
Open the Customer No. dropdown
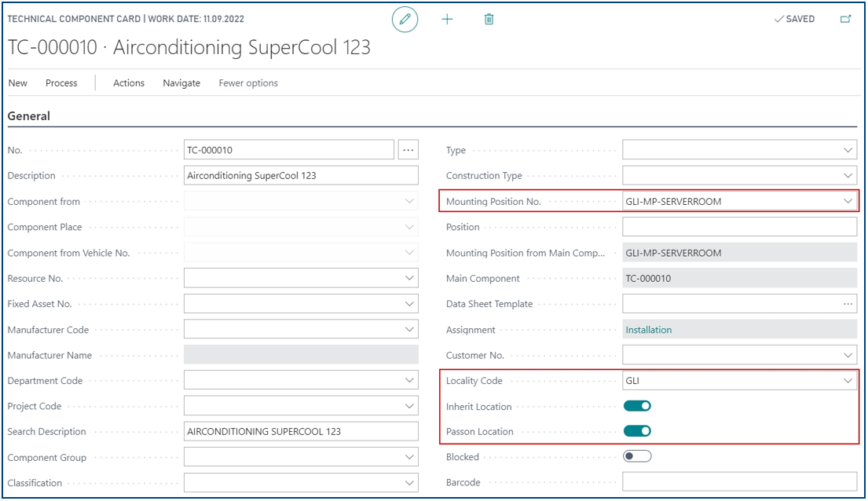click(x=848, y=355)
